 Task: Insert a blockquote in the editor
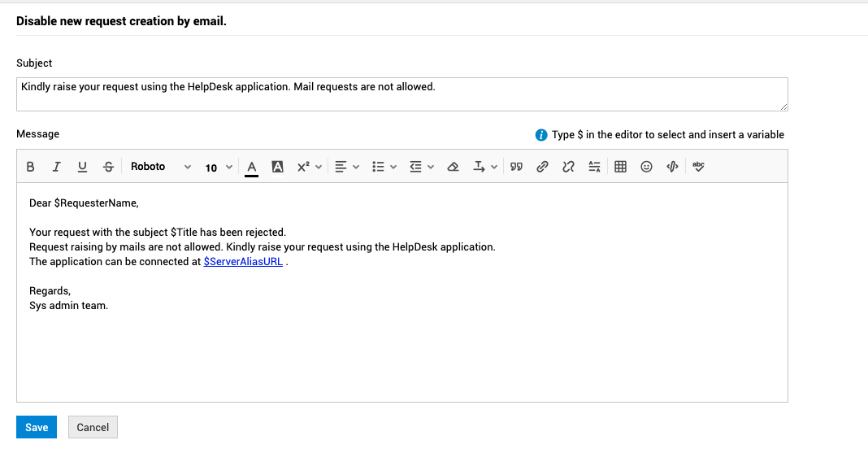[x=516, y=167]
